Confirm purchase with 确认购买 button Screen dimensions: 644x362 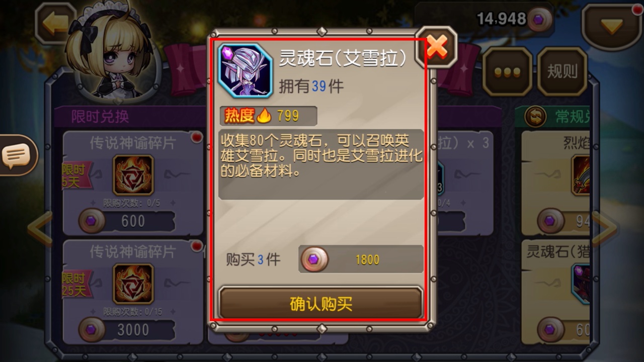point(321,303)
